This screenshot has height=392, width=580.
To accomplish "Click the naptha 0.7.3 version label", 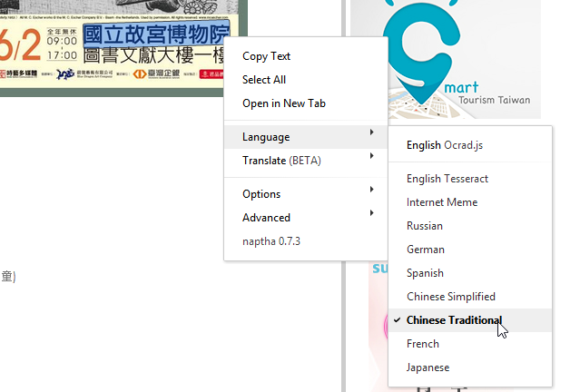I will pos(271,241).
